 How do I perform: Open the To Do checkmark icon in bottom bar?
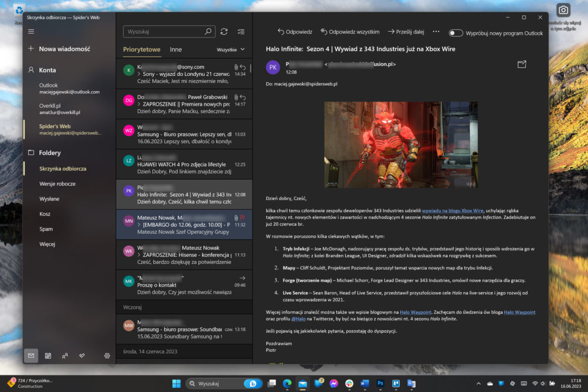click(x=82, y=356)
